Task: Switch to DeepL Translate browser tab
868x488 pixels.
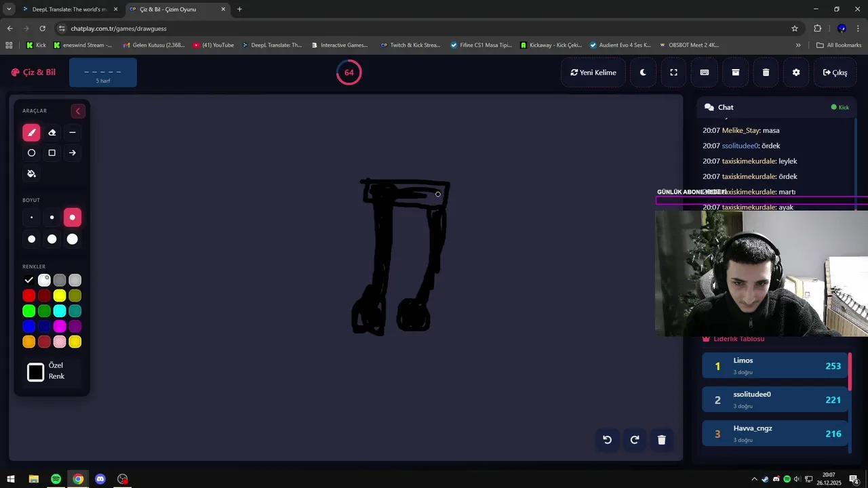Action: 69,9
